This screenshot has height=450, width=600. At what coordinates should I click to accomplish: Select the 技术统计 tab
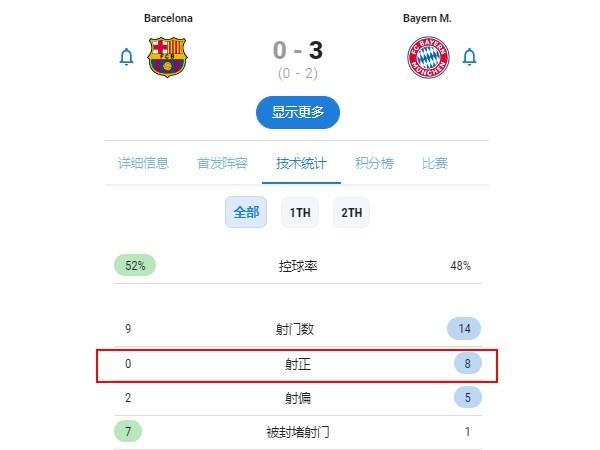302,163
